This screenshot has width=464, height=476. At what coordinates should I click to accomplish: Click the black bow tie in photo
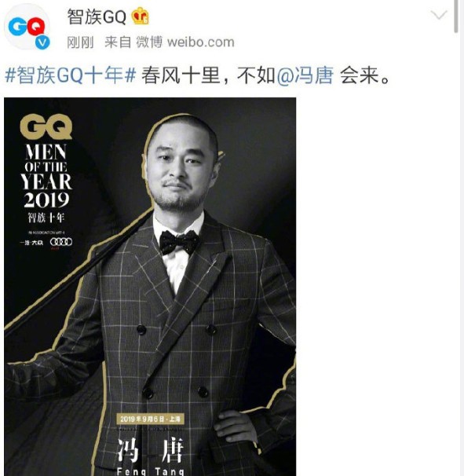coord(179,242)
